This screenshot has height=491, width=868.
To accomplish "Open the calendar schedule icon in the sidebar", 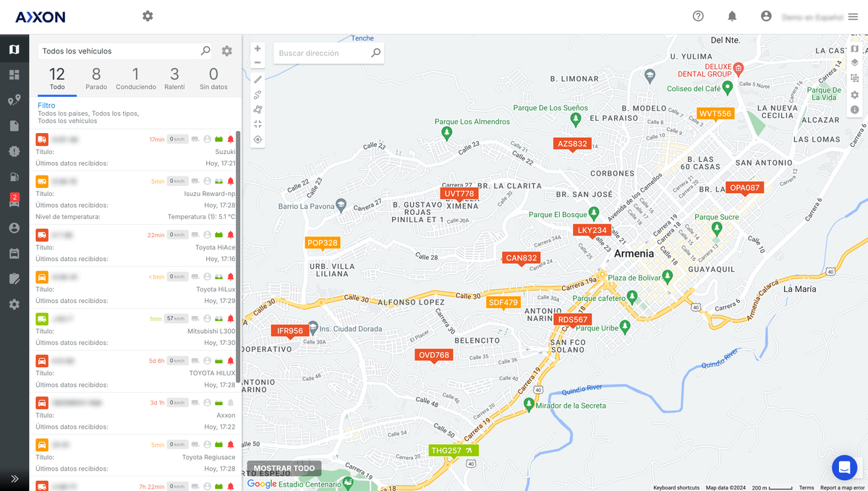I will pos(14,253).
